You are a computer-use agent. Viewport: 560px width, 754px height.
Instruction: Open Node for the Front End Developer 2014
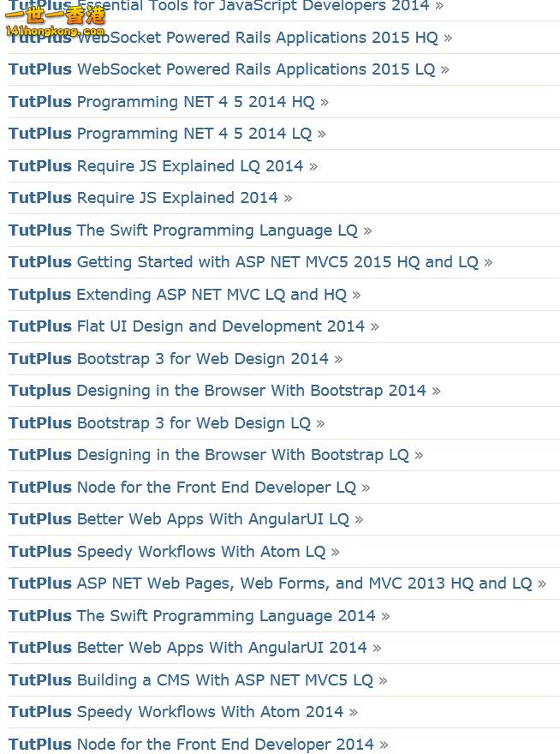click(198, 745)
